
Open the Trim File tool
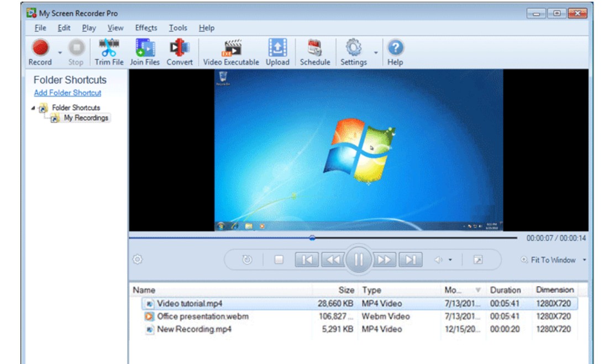click(x=109, y=52)
